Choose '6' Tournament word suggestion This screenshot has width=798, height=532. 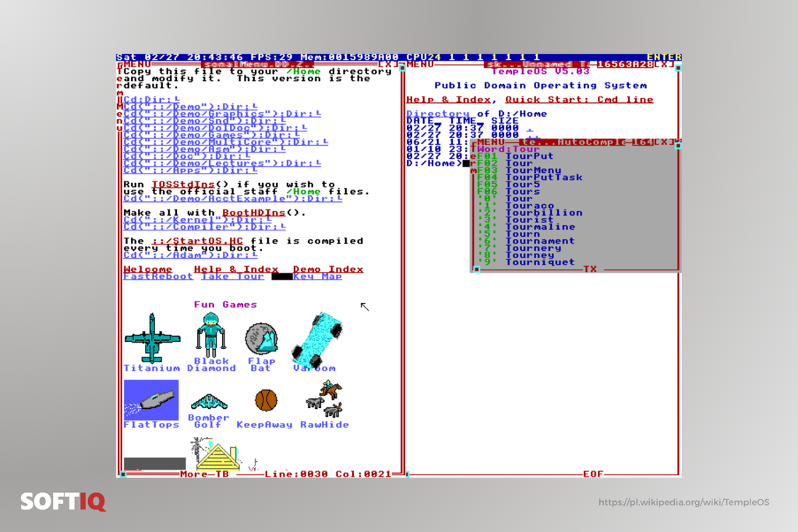[x=526, y=241]
